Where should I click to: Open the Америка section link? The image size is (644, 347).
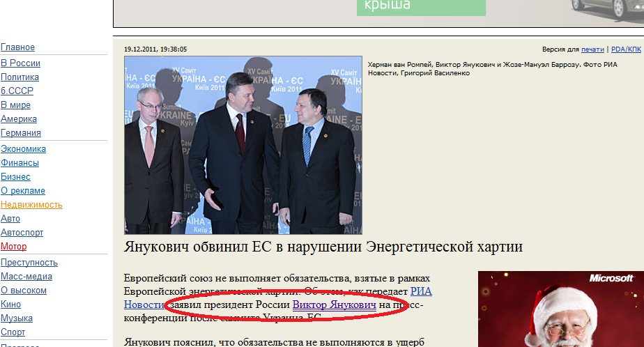pos(19,119)
